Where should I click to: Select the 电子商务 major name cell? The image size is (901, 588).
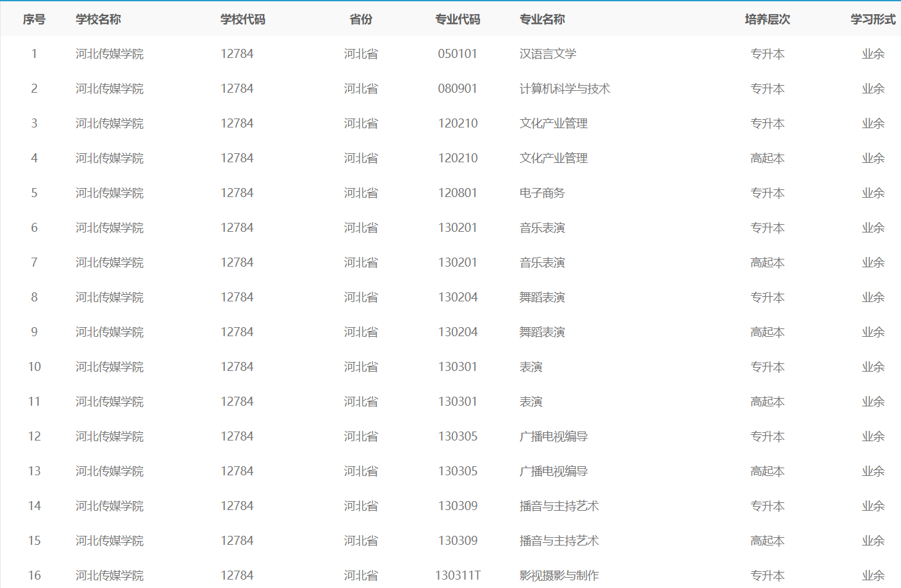[x=542, y=193]
